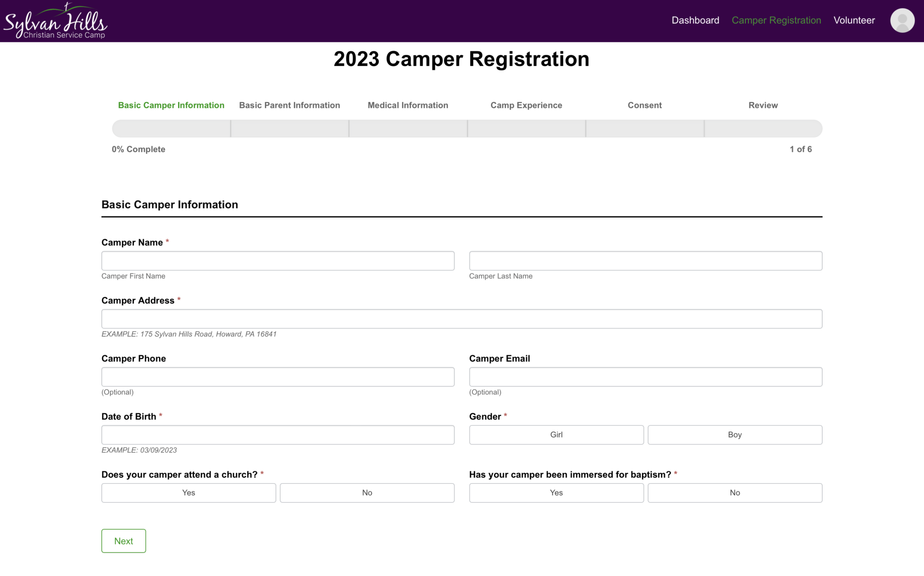Select Yes for immersed baptism
This screenshot has width=924, height=576.
[x=556, y=493]
